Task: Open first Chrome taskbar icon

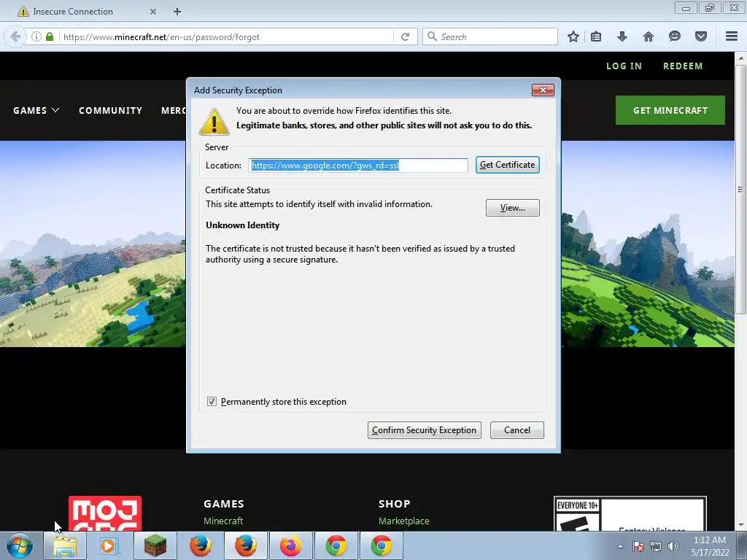Action: tap(336, 545)
